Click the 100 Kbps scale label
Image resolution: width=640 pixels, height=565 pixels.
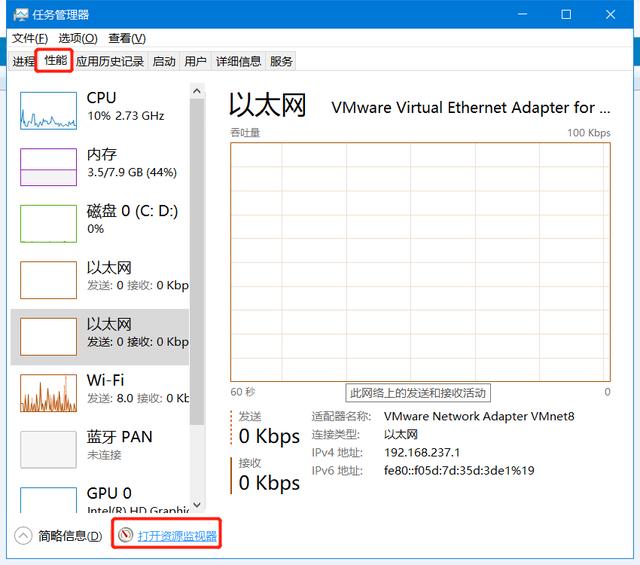click(589, 133)
